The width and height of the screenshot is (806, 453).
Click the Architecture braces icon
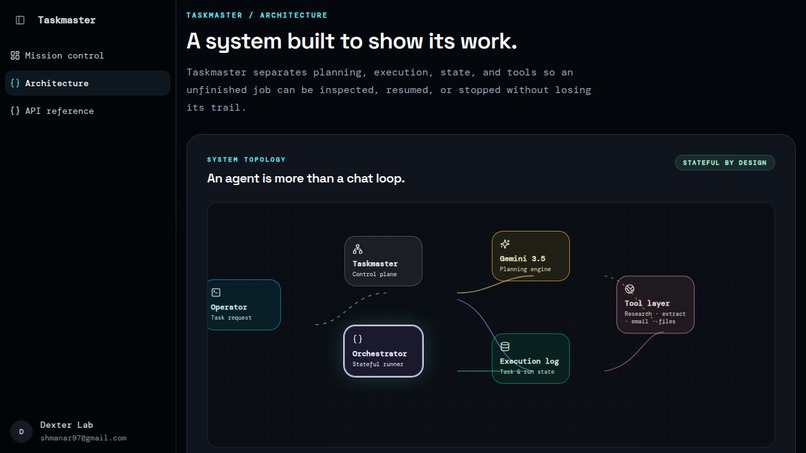pyautogui.click(x=15, y=83)
